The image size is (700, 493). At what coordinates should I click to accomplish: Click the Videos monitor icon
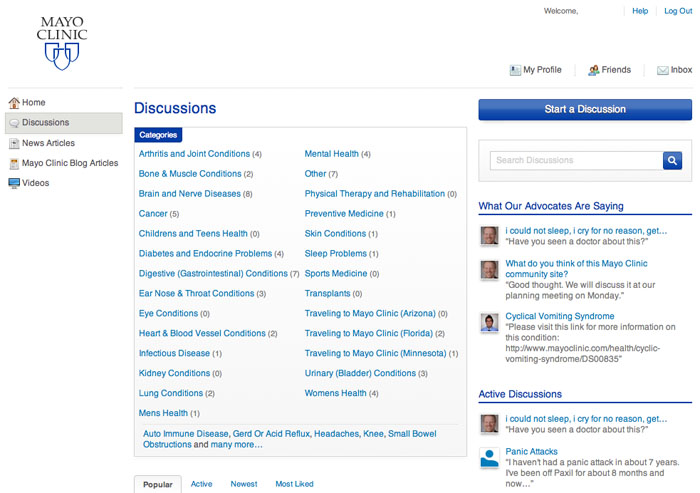pos(14,183)
